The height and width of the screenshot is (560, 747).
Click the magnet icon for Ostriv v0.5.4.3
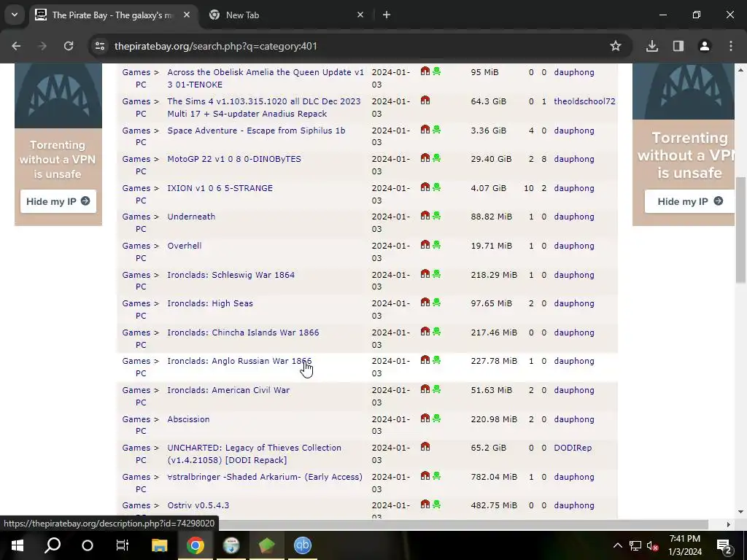click(x=425, y=505)
